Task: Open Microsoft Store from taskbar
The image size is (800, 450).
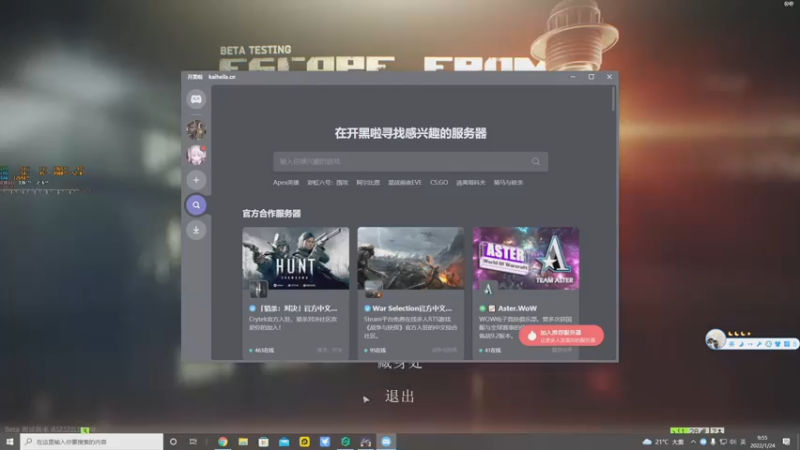Action: coord(264,442)
